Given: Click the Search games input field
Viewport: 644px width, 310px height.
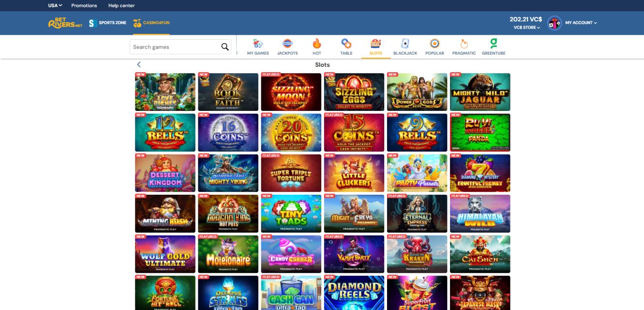Looking at the screenshot, I should point(174,47).
